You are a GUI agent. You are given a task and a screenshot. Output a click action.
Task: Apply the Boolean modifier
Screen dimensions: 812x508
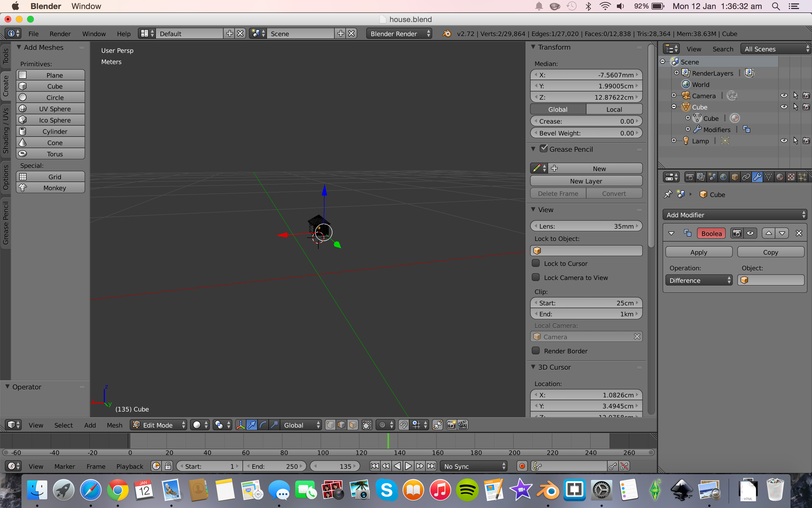699,252
